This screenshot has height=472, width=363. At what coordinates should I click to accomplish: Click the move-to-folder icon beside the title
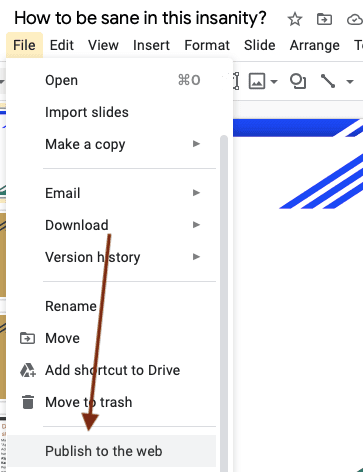324,19
